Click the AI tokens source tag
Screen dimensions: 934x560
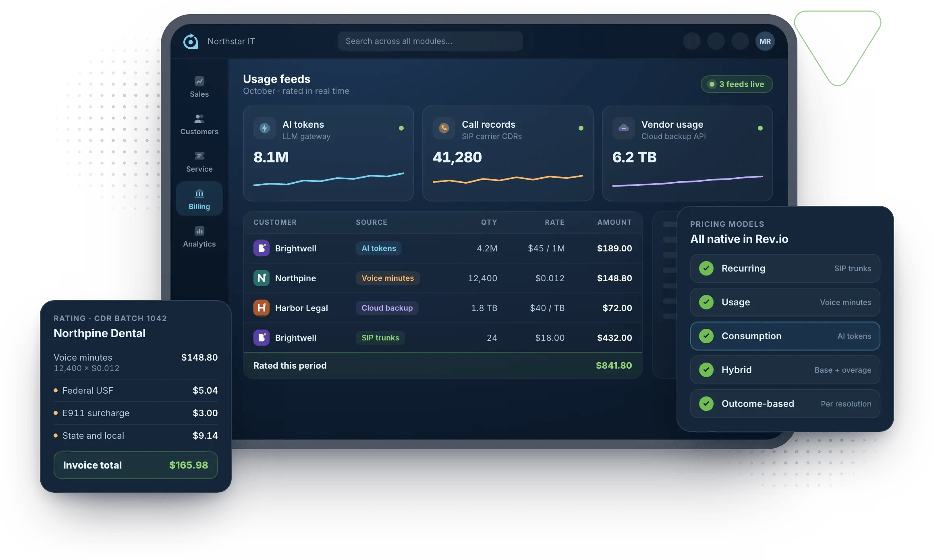pyautogui.click(x=378, y=248)
